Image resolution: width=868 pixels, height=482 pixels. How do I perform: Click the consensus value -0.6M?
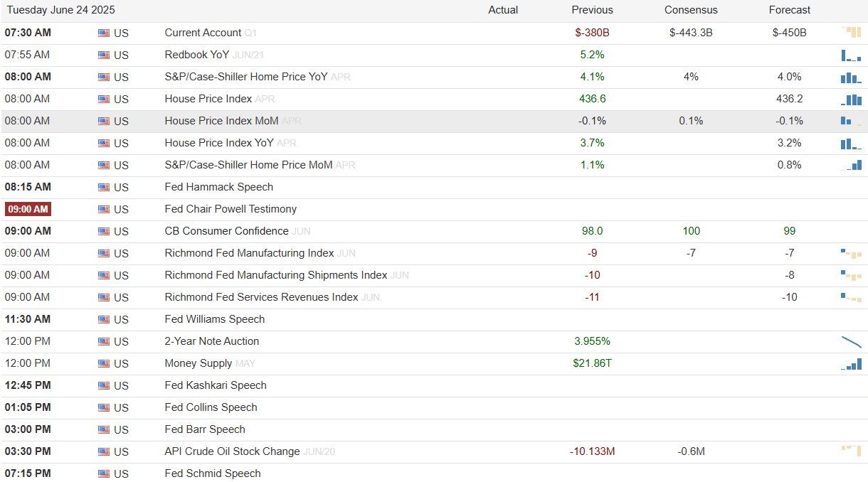[x=691, y=451]
